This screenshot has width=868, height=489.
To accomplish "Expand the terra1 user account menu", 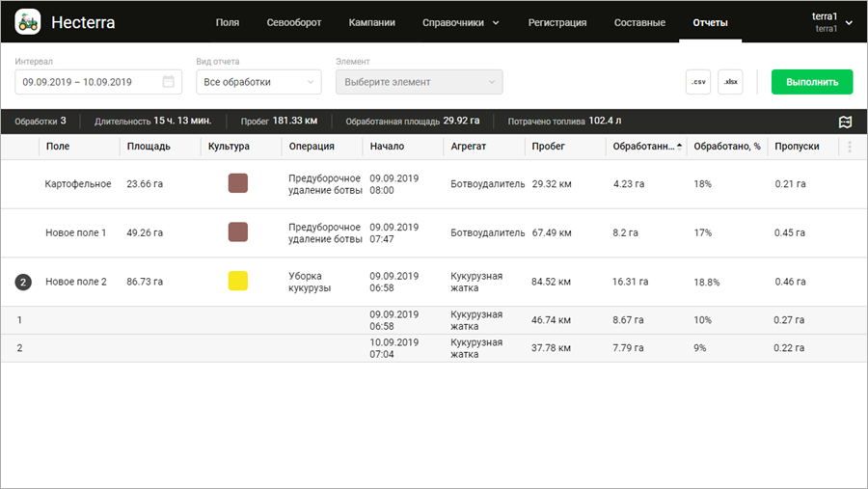I will click(x=832, y=22).
